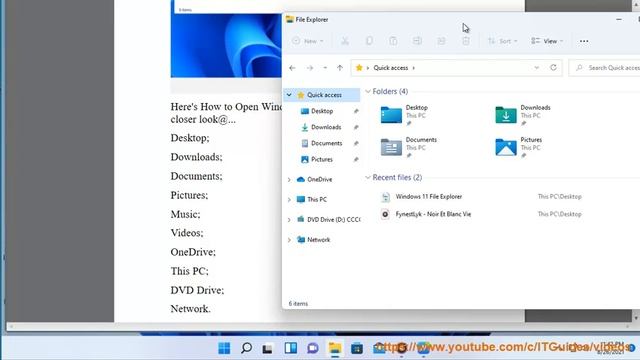Select Documents in the navigation pane

tap(327, 143)
